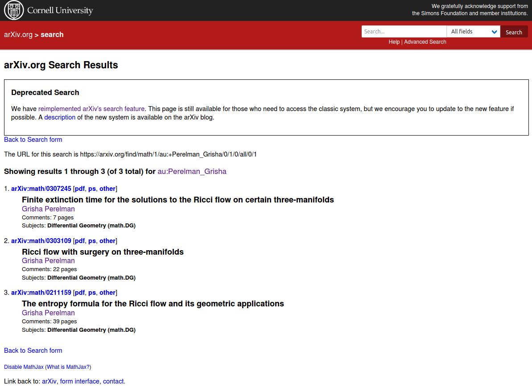Click the Comments: 39 pages text
Screen dimensions: 532x392
(49, 322)
